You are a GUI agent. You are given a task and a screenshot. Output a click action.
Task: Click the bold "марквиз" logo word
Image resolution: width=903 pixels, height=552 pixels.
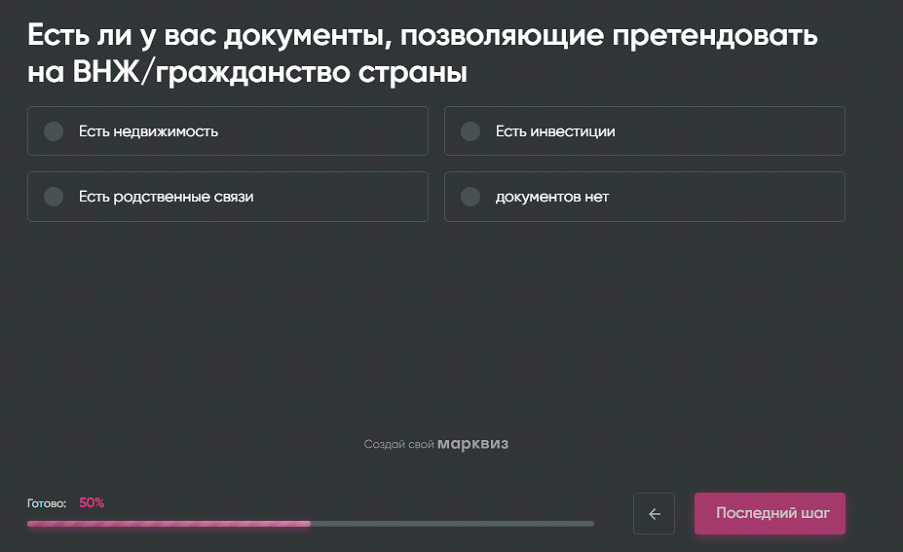tap(473, 444)
